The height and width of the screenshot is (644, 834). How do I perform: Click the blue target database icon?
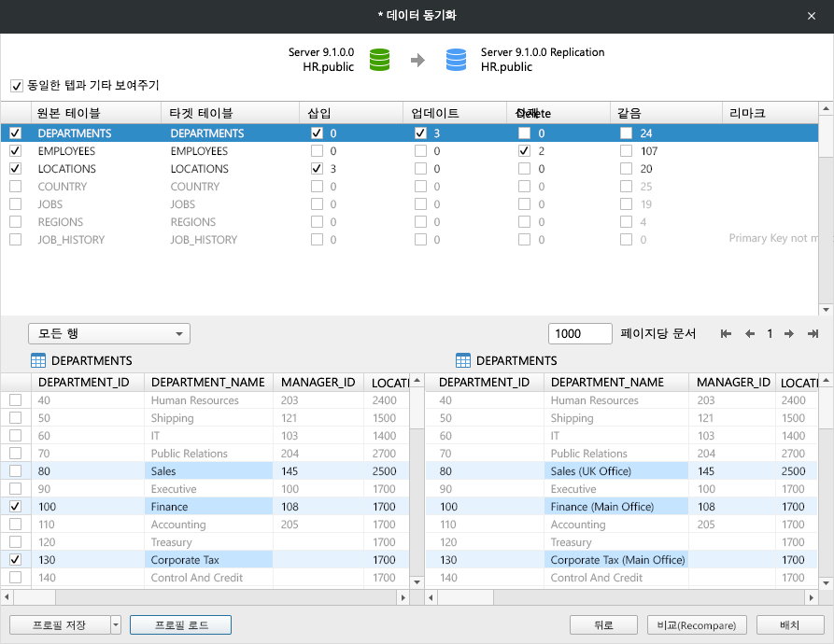coord(456,60)
